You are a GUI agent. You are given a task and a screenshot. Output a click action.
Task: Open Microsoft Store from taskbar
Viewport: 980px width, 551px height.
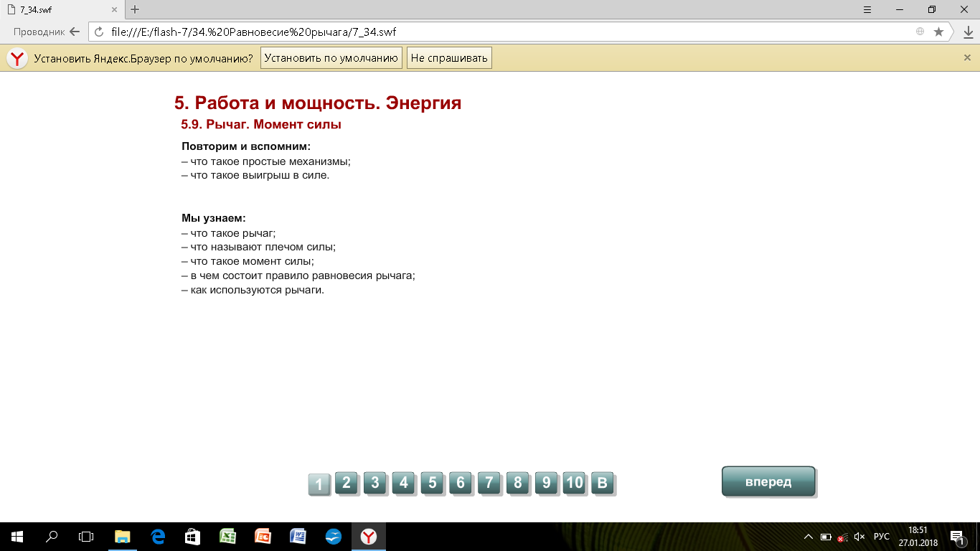[193, 536]
